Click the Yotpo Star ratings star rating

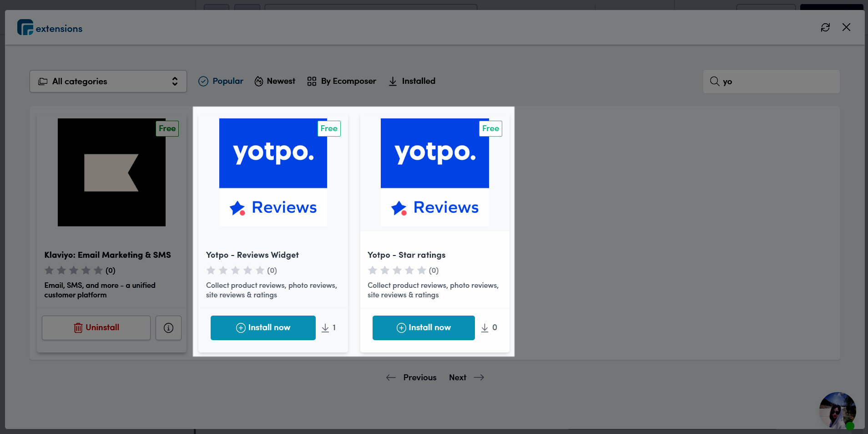click(x=403, y=271)
